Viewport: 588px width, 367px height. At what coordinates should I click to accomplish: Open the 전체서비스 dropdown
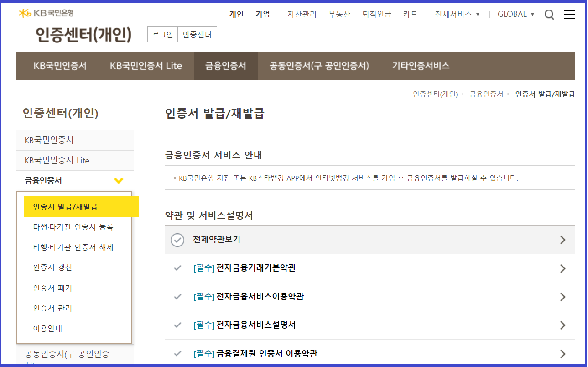[x=458, y=14]
